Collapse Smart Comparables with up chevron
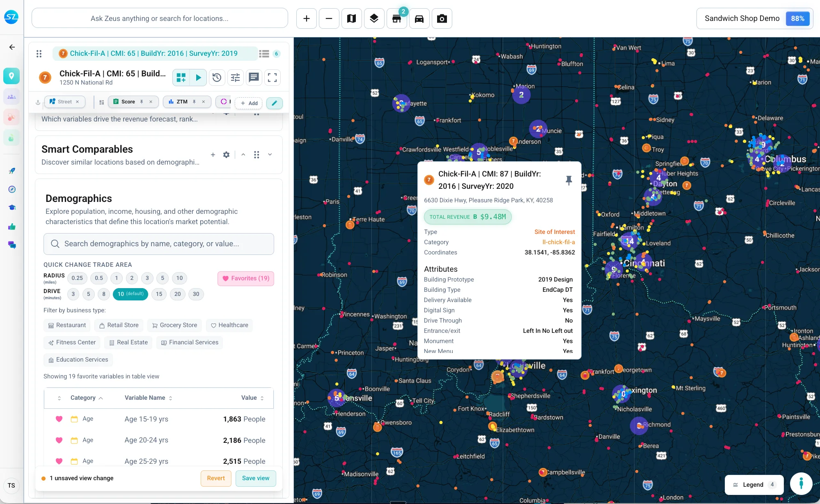 [x=243, y=155]
